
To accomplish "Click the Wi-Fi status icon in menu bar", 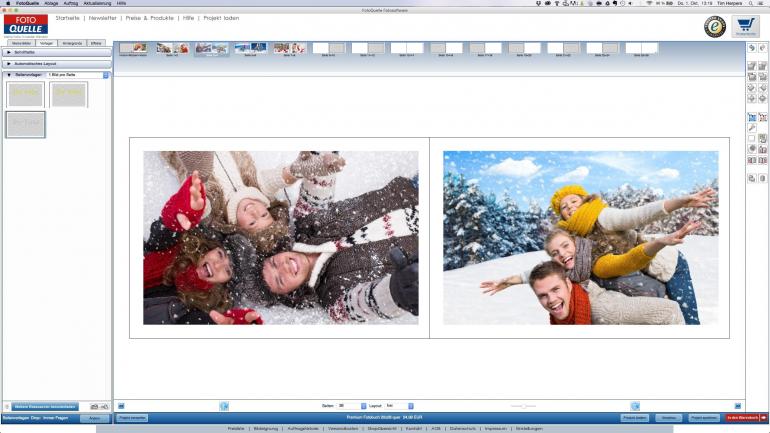I will [x=650, y=3].
